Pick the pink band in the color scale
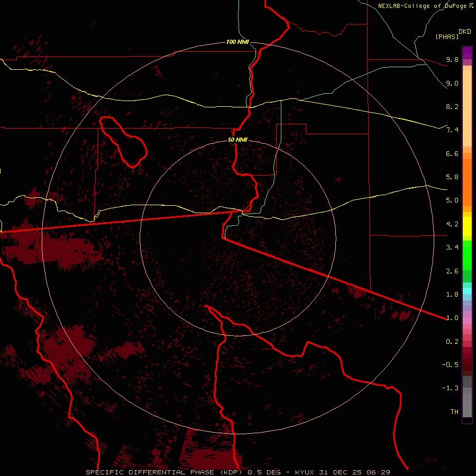The width and height of the screenshot is (476, 476). 467,321
